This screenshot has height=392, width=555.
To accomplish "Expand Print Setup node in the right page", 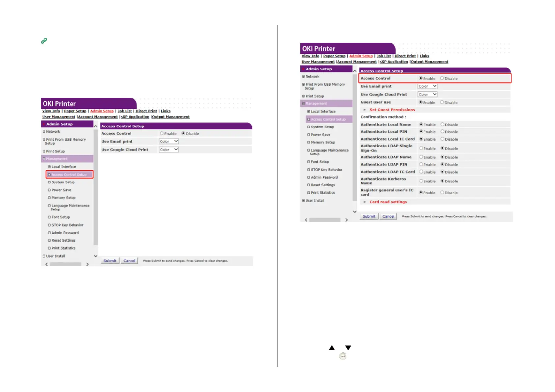I will 303,96.
